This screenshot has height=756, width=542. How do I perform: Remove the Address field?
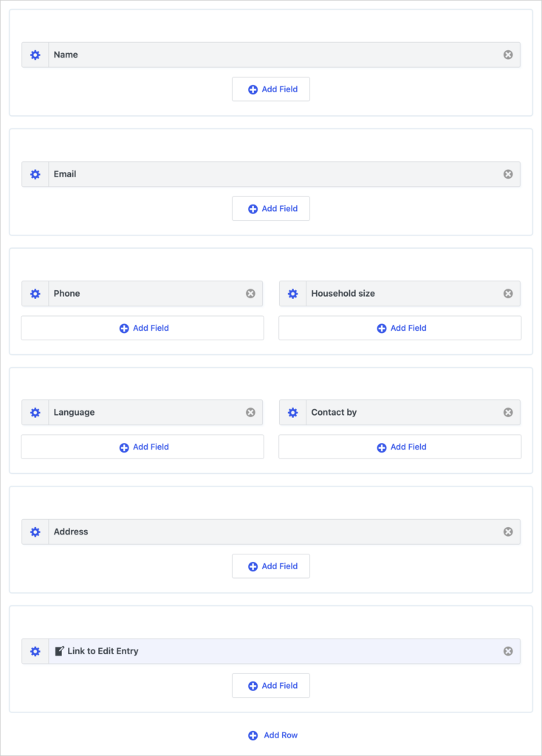pos(508,532)
